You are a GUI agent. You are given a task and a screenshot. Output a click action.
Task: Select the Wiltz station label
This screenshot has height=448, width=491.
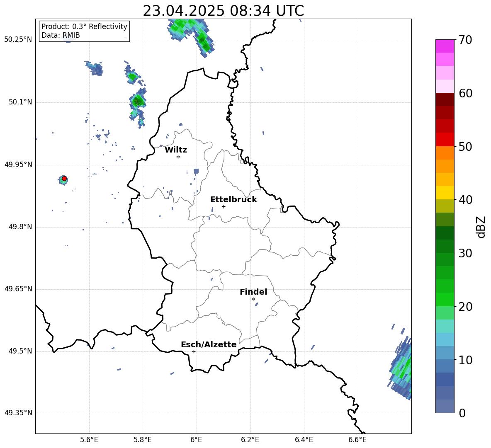point(176,150)
